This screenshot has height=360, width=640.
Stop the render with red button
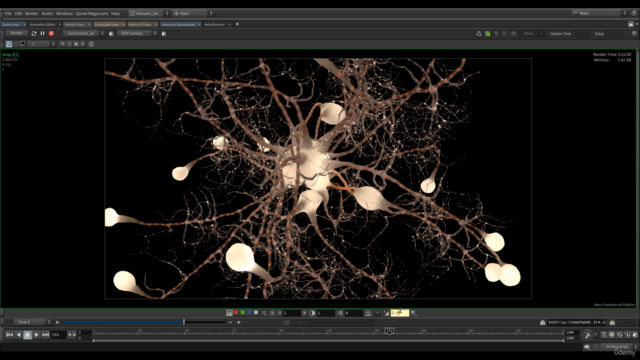coord(51,33)
